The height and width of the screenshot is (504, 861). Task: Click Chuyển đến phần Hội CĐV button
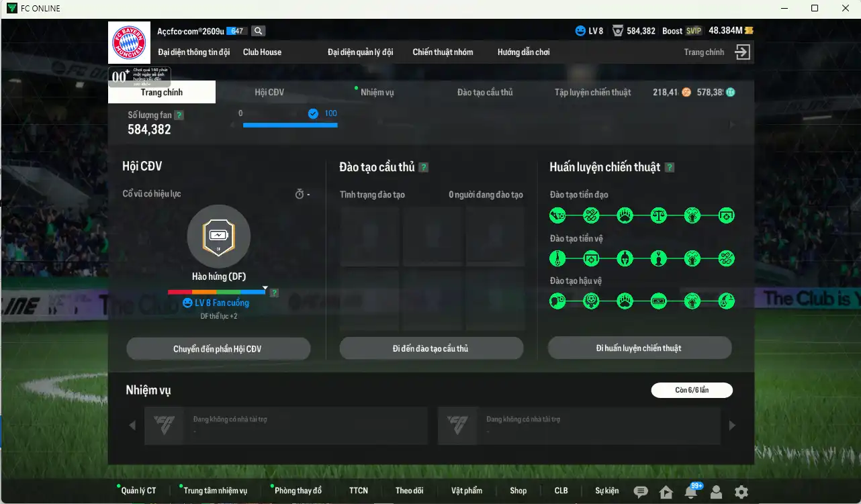click(x=218, y=349)
